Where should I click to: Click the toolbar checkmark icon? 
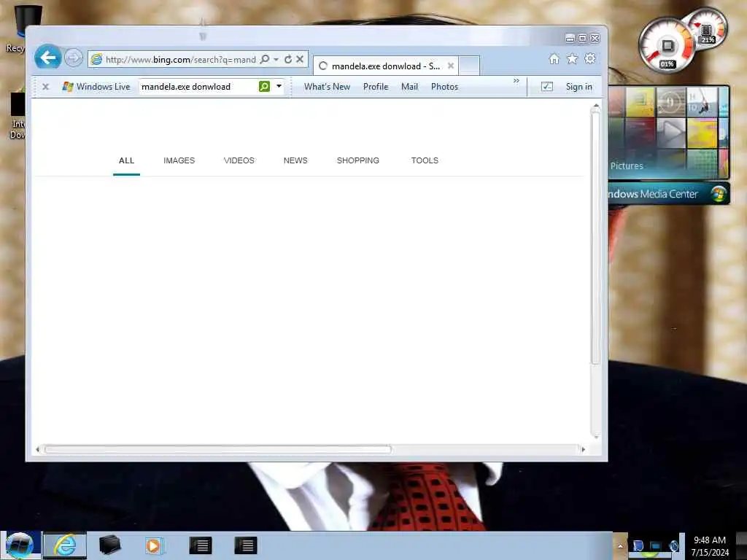click(x=547, y=87)
